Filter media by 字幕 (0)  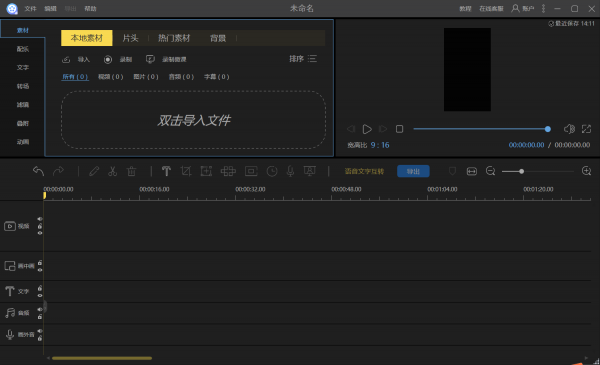coord(217,77)
